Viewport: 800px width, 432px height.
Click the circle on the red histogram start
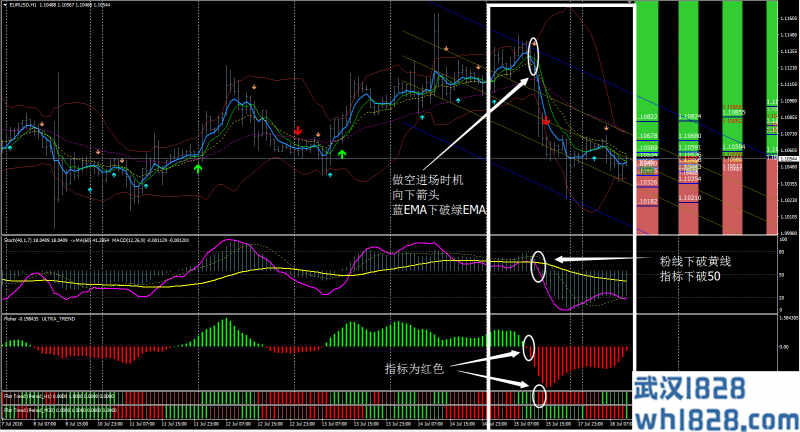pyautogui.click(x=527, y=347)
